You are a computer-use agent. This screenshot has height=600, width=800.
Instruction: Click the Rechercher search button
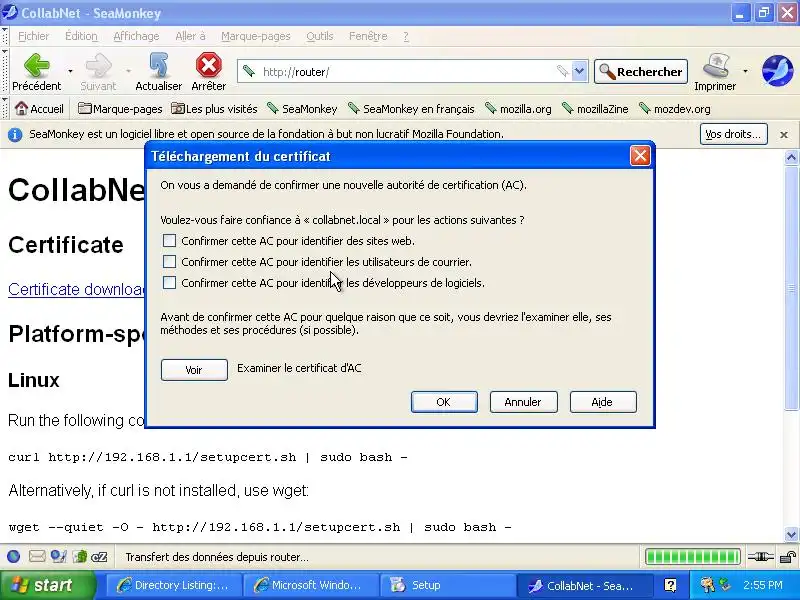[x=641, y=71]
